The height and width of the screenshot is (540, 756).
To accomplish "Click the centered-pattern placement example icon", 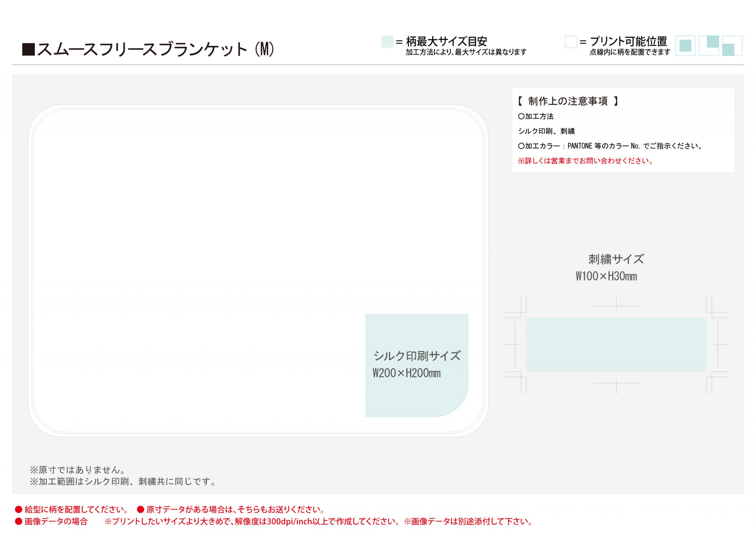I will click(685, 45).
